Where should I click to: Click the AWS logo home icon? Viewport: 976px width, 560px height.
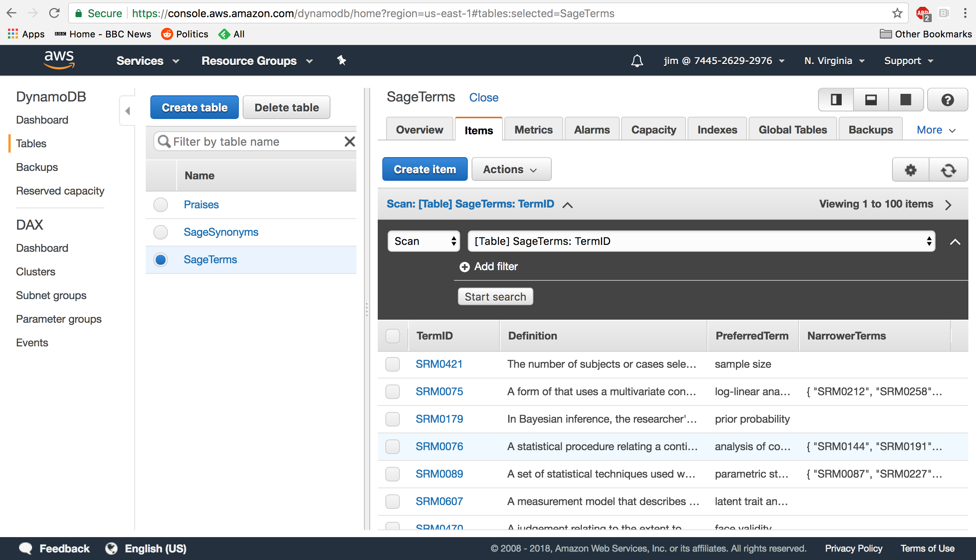click(x=59, y=60)
